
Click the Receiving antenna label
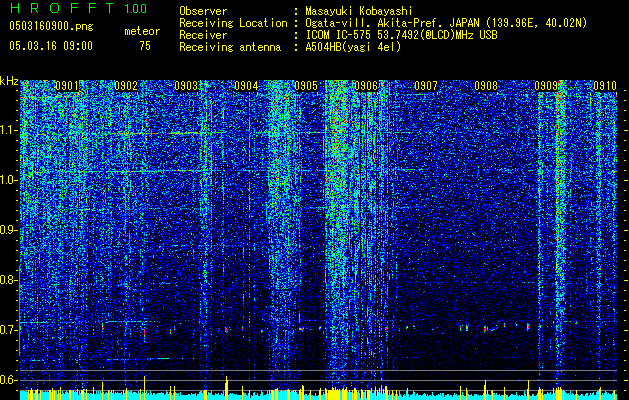230,47
